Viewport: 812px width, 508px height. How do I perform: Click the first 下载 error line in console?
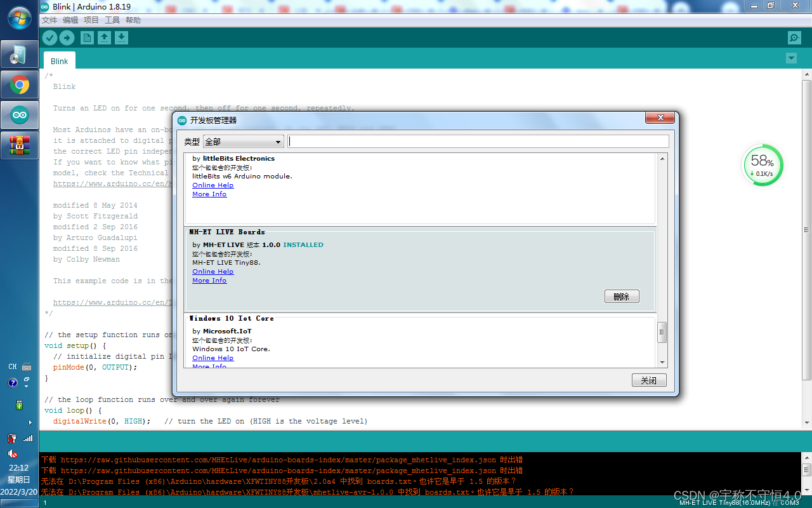click(282, 460)
